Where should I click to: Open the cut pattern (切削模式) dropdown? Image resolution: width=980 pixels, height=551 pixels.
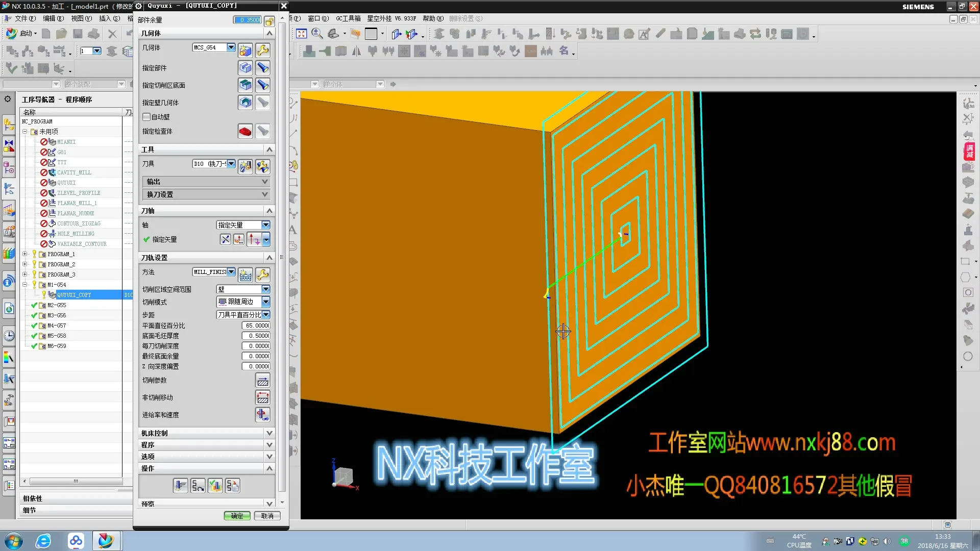pyautogui.click(x=266, y=302)
